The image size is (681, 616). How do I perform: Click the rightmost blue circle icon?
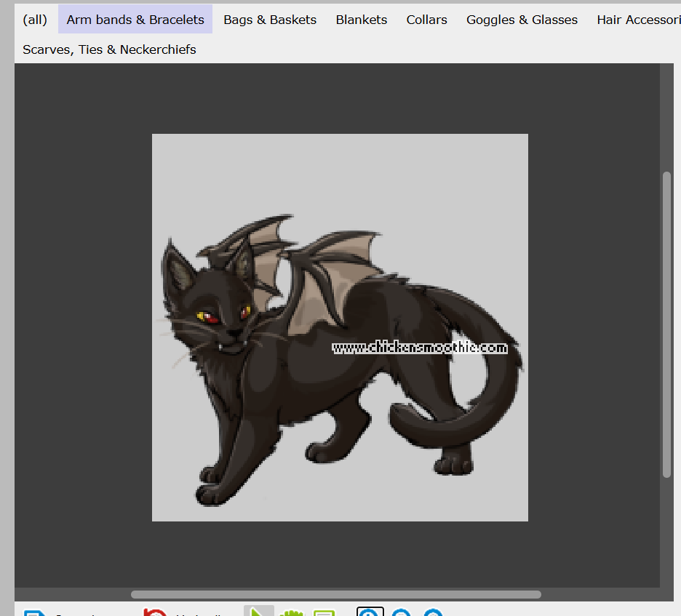tap(433, 612)
